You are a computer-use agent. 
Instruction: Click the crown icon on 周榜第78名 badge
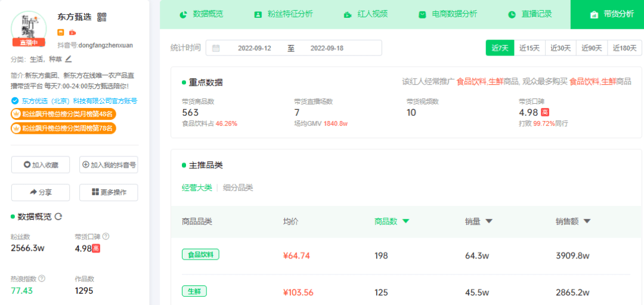[x=17, y=128]
